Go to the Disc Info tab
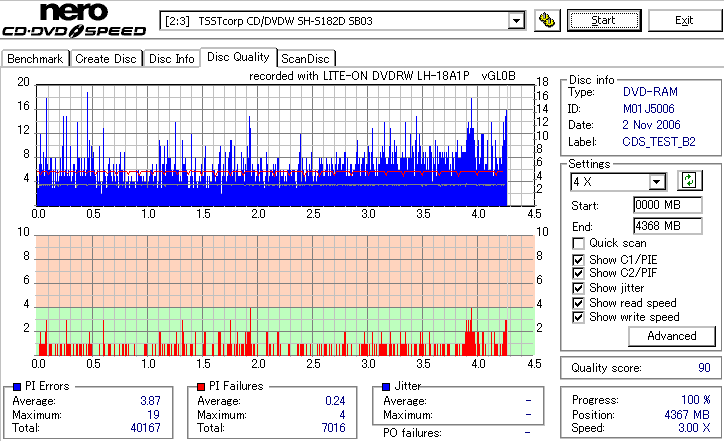 [x=171, y=59]
